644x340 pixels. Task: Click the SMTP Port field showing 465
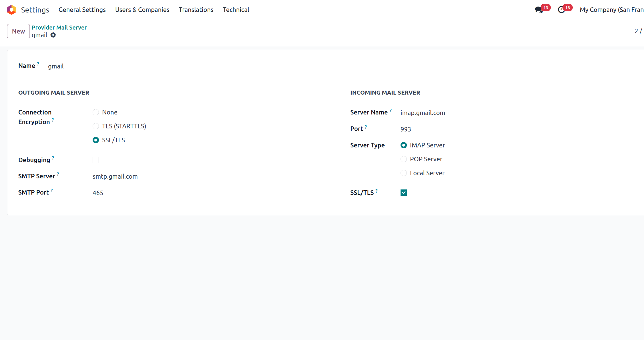tap(98, 193)
